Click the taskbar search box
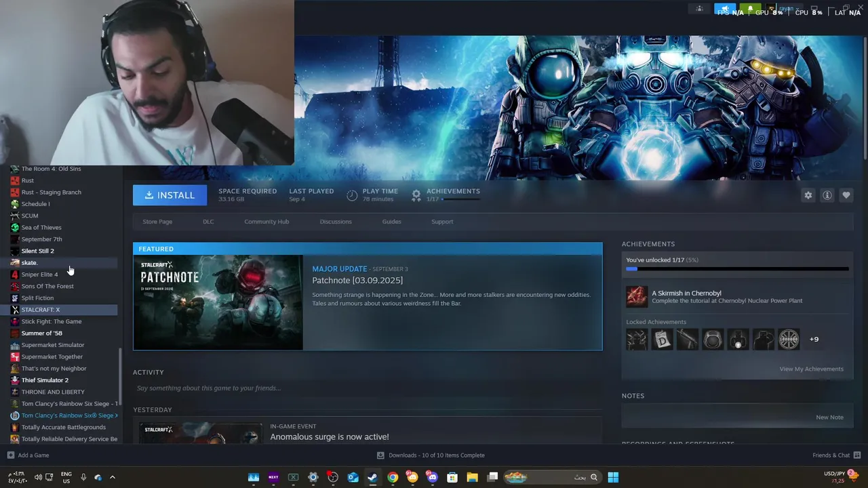868x488 pixels. pyautogui.click(x=553, y=477)
